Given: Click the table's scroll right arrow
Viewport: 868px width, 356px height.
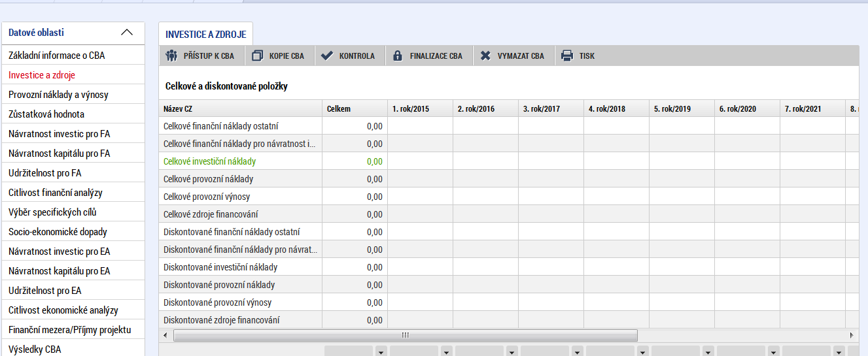Looking at the screenshot, I should [852, 335].
